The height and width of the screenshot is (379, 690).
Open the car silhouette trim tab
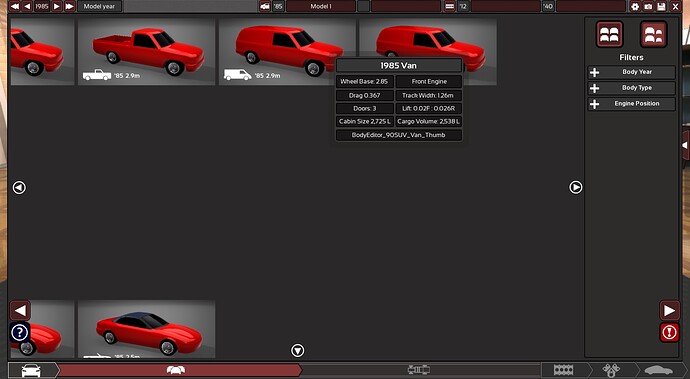click(659, 370)
